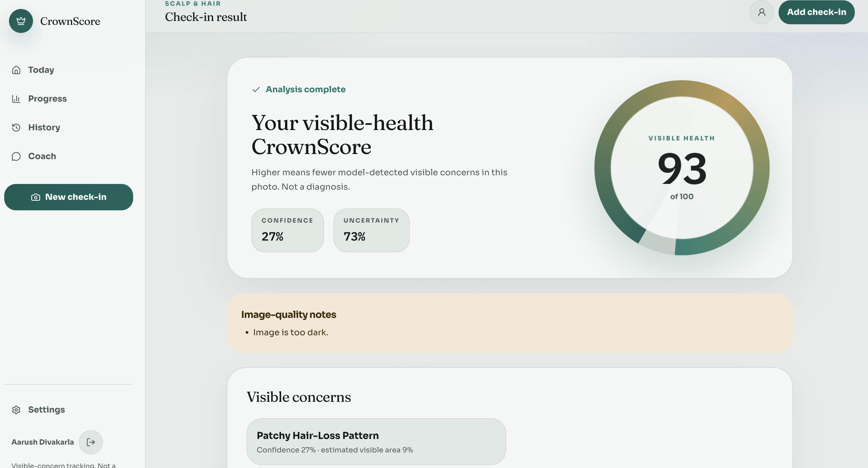
Task: Click the 'Your visible-health CrownScore' heading
Action: 342,135
